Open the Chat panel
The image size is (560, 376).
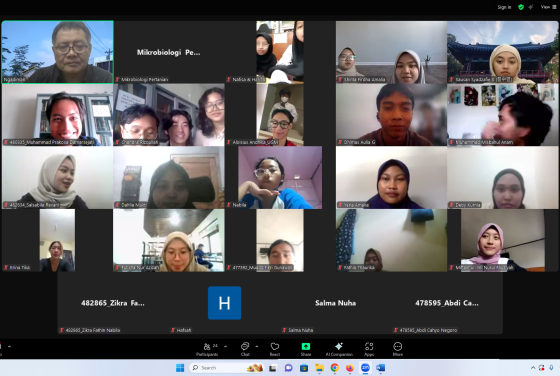245,349
